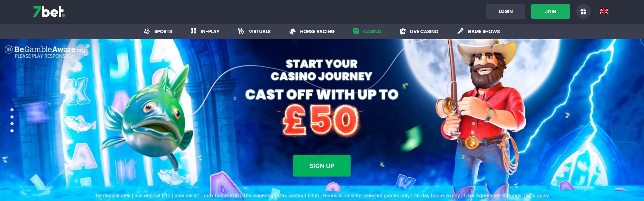Open the UK flag language selector
Image resolution: width=644 pixels, height=201 pixels.
click(x=604, y=11)
